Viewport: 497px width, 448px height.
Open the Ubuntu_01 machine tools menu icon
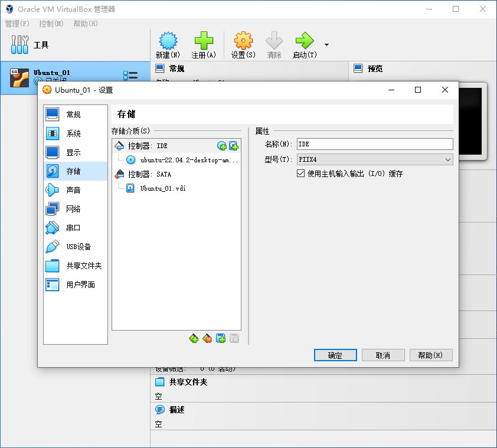[130, 76]
